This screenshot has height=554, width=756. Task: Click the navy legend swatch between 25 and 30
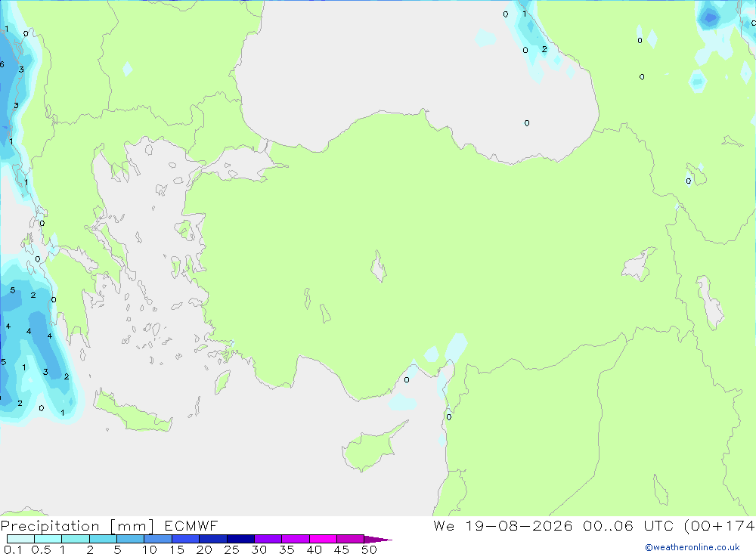coord(240,539)
